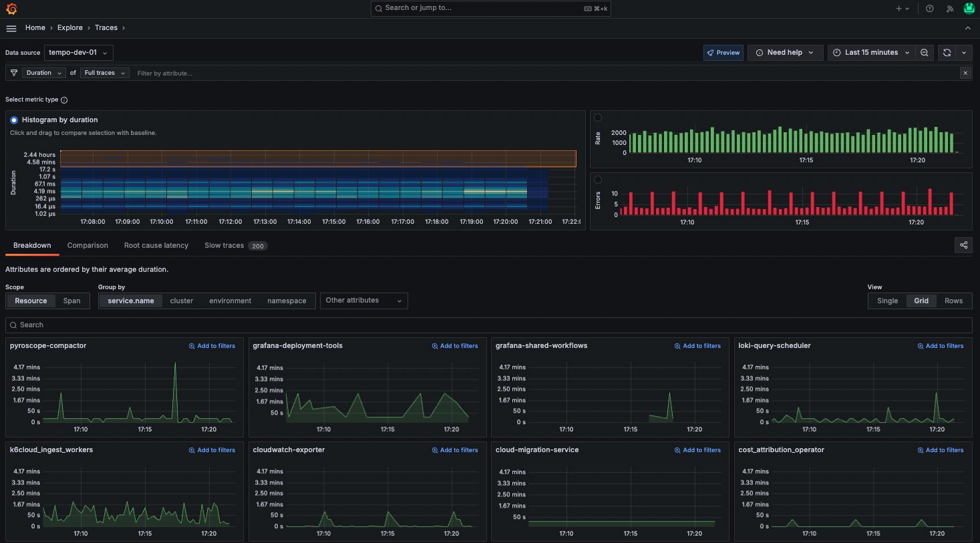The image size is (980, 543).
Task: Open the news feed icon
Action: (949, 9)
